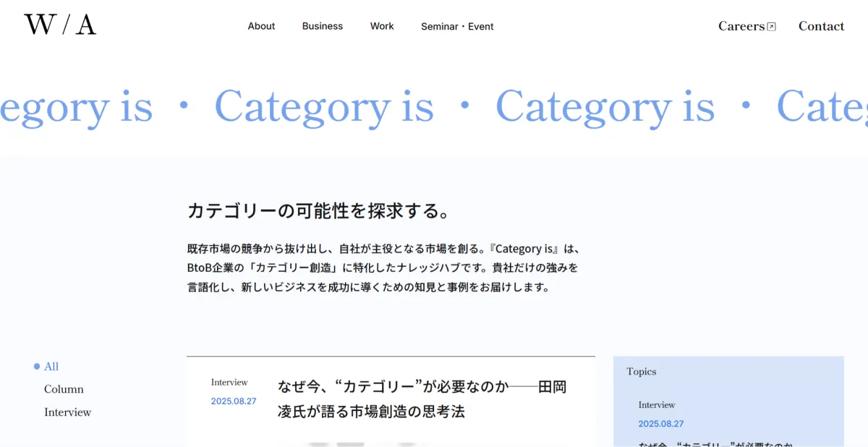Go to the Work page

(382, 26)
